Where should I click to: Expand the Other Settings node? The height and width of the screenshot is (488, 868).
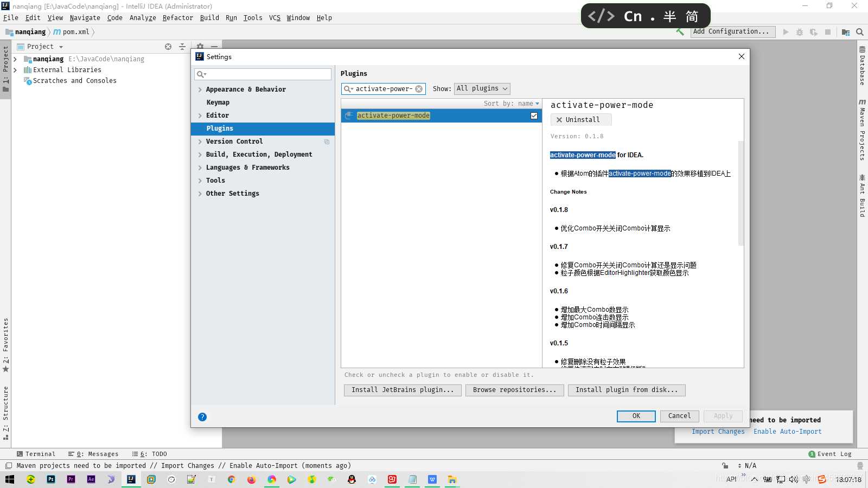200,194
